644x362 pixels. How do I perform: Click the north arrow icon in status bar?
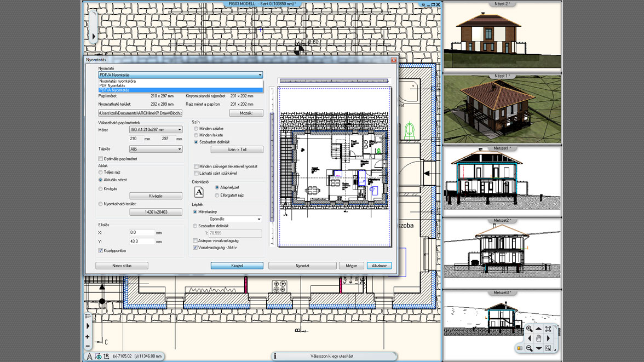[x=89, y=356]
